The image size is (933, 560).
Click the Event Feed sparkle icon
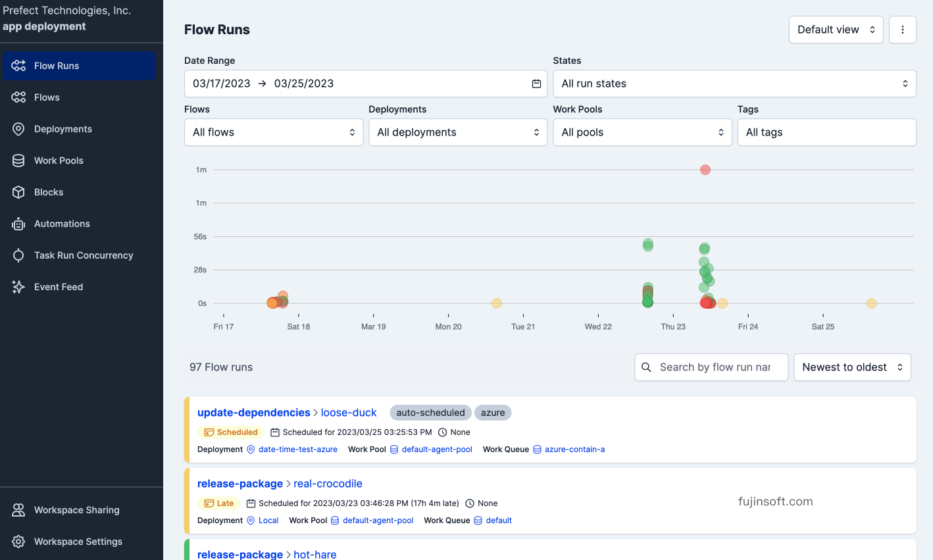point(18,287)
